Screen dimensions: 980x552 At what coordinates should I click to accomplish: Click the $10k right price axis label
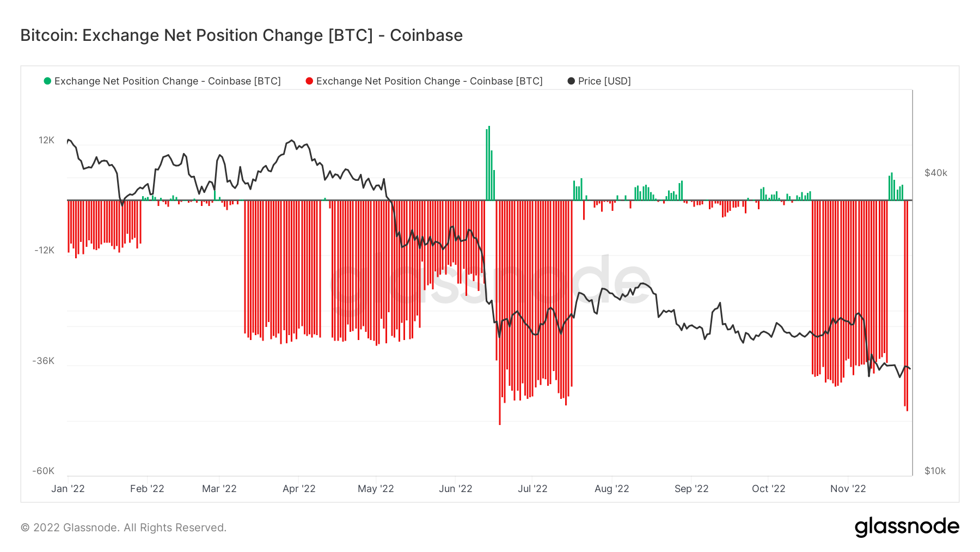click(935, 471)
